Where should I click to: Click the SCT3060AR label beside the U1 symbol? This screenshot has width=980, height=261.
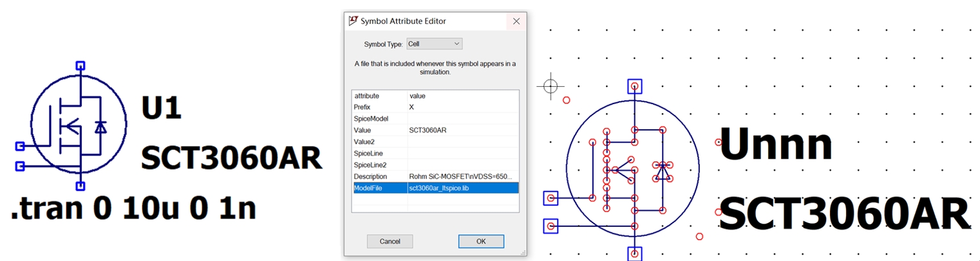click(232, 158)
